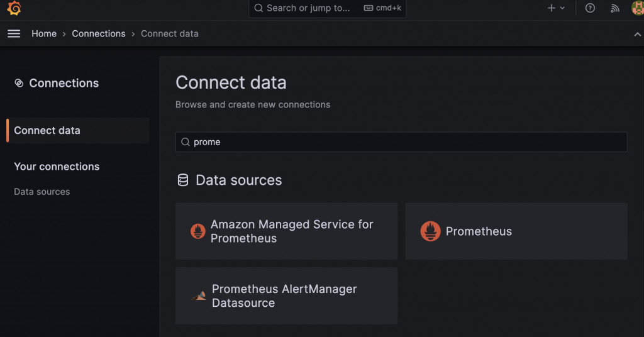Click the Search or jump to field
The height and width of the screenshot is (337, 644).
[x=308, y=8]
